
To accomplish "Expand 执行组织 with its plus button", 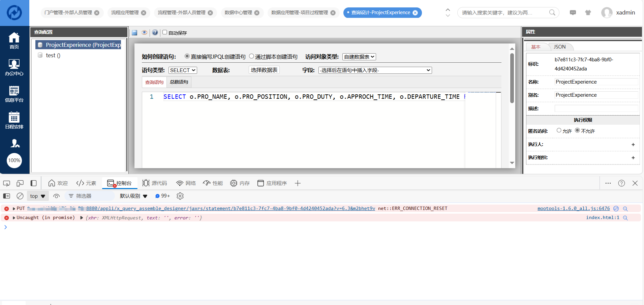I will tap(633, 158).
